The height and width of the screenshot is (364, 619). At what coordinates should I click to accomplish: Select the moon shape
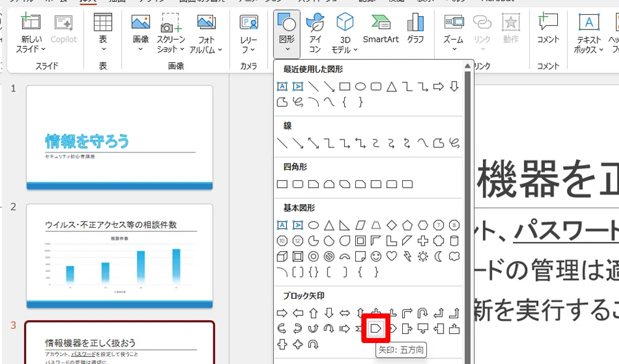click(x=438, y=256)
